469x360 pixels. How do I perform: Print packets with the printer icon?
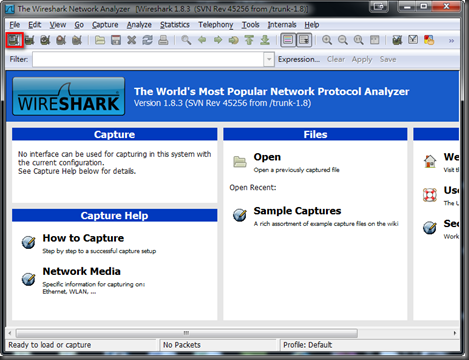click(x=163, y=40)
